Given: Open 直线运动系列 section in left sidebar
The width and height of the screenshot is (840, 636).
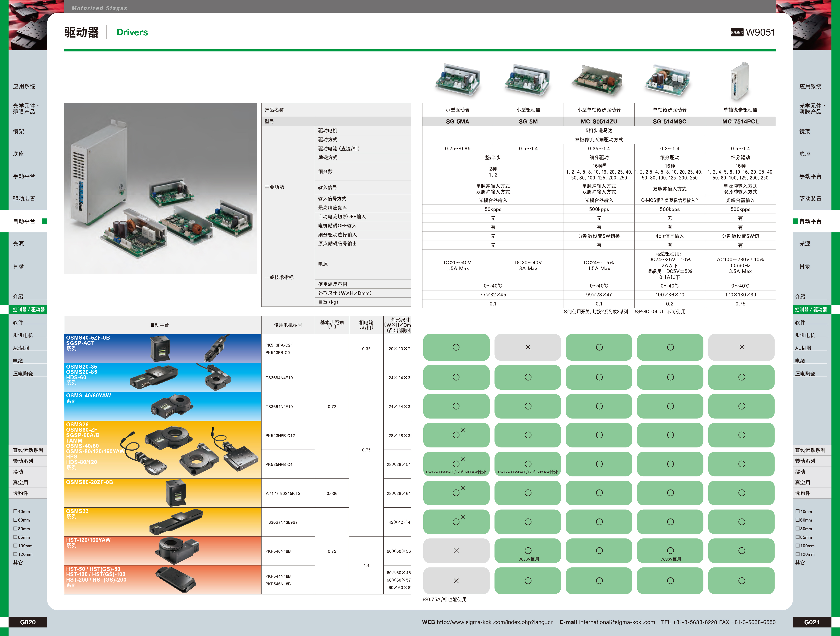Looking at the screenshot, I should [28, 450].
